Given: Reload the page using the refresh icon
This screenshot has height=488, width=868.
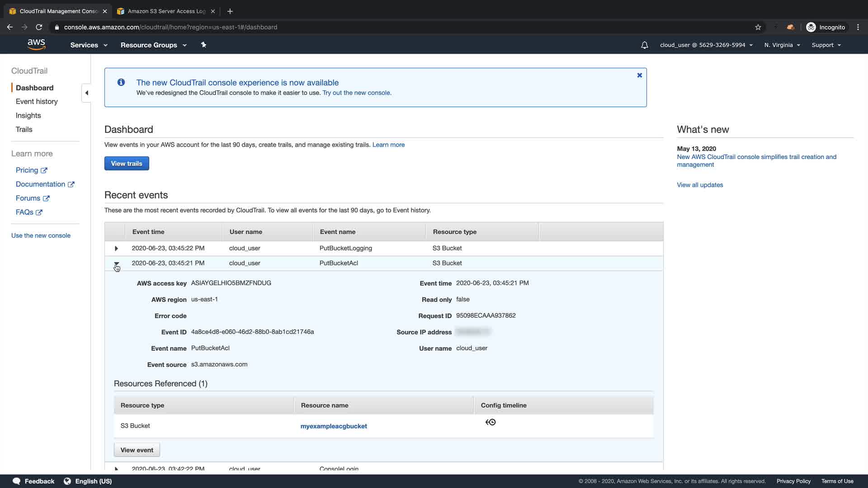Looking at the screenshot, I should [x=39, y=27].
